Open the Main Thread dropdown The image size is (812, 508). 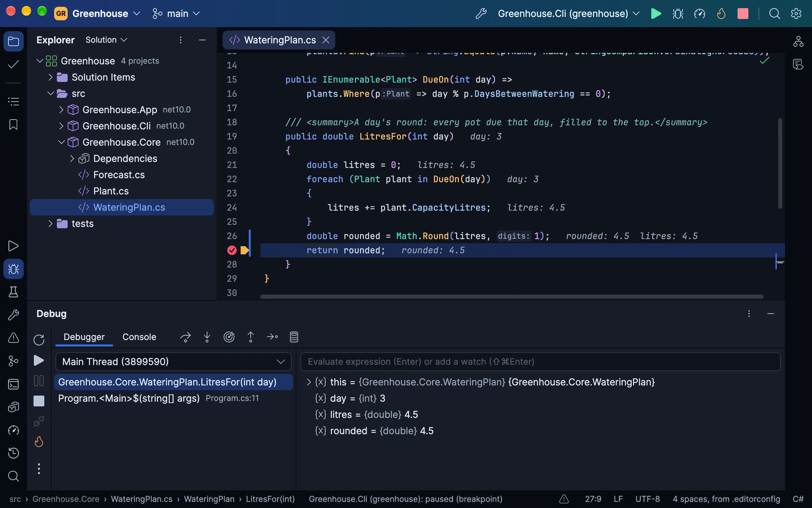(173, 362)
